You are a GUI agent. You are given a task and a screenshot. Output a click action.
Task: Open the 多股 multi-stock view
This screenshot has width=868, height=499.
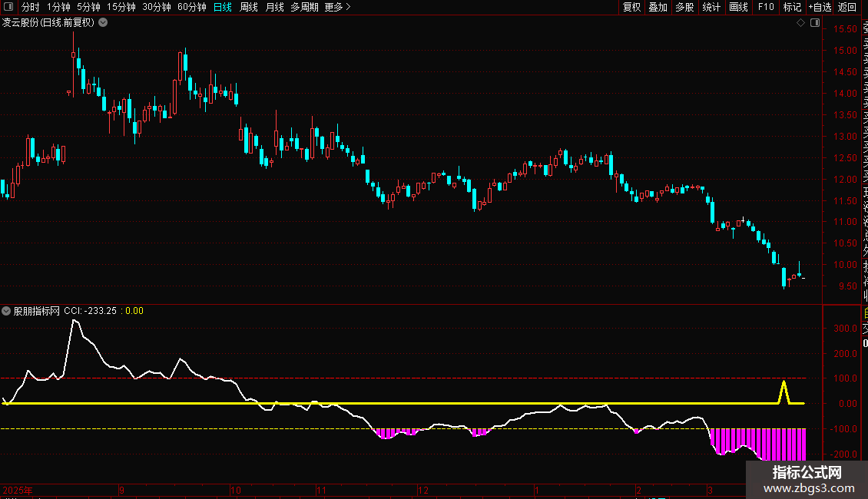pyautogui.click(x=684, y=7)
